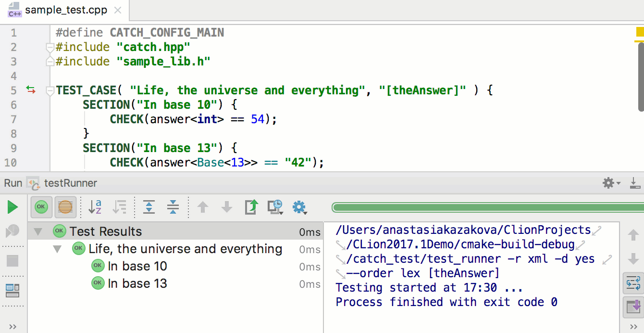The width and height of the screenshot is (644, 333).
Task: Show more actions in the left run toolbar
Action: click(x=12, y=327)
